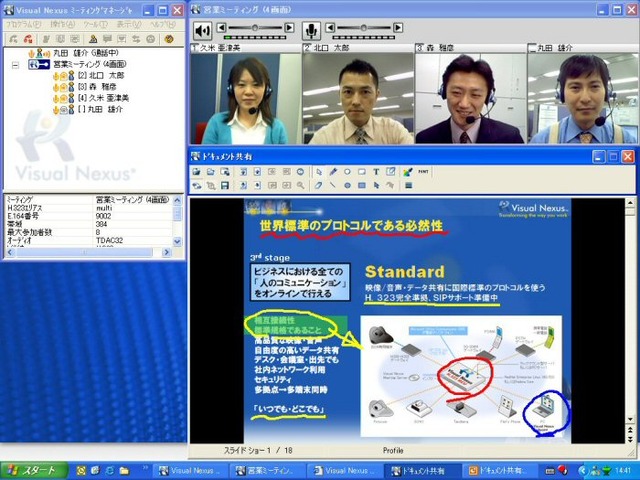Click the gray call phone icon in Meeting Manager

tap(13, 39)
